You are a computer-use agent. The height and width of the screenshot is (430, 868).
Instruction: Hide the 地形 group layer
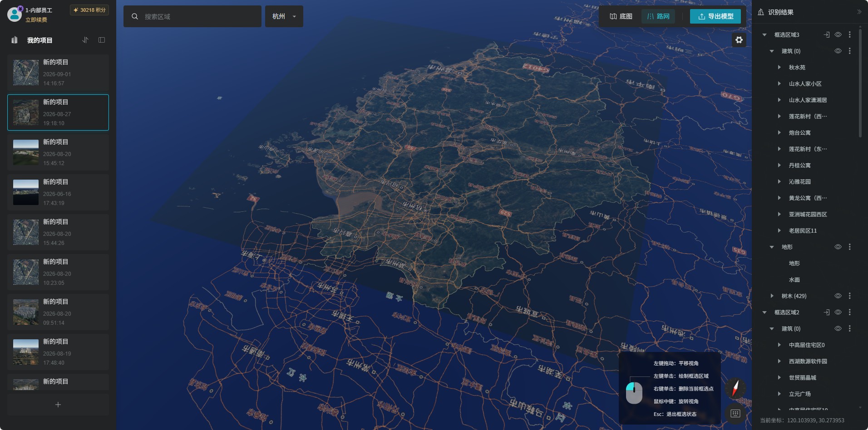838,247
